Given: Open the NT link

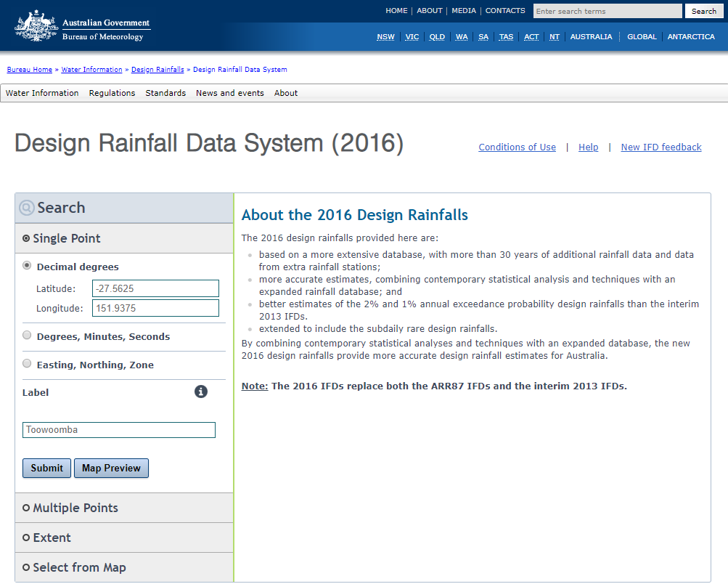Looking at the screenshot, I should coord(555,37).
